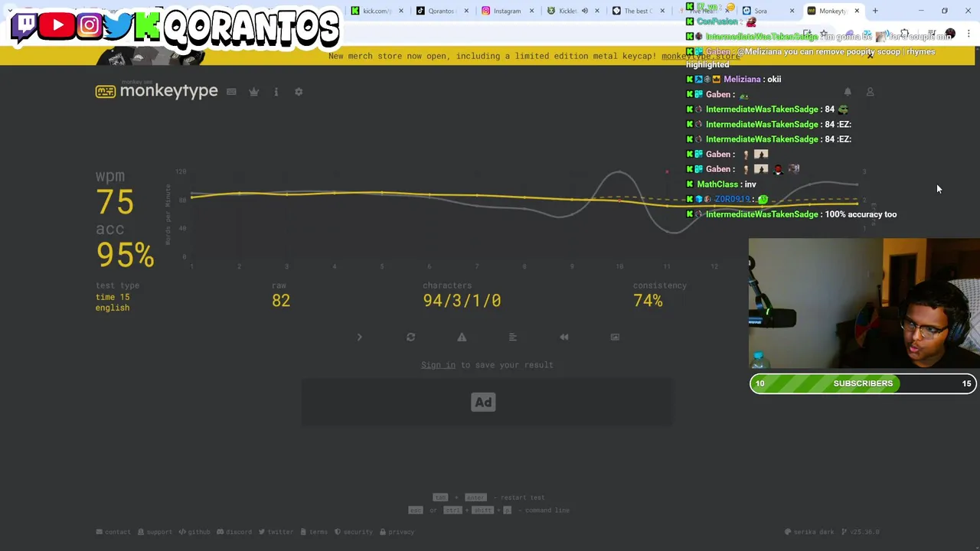This screenshot has width=980, height=551.
Task: Open the version number link
Action: tap(861, 532)
